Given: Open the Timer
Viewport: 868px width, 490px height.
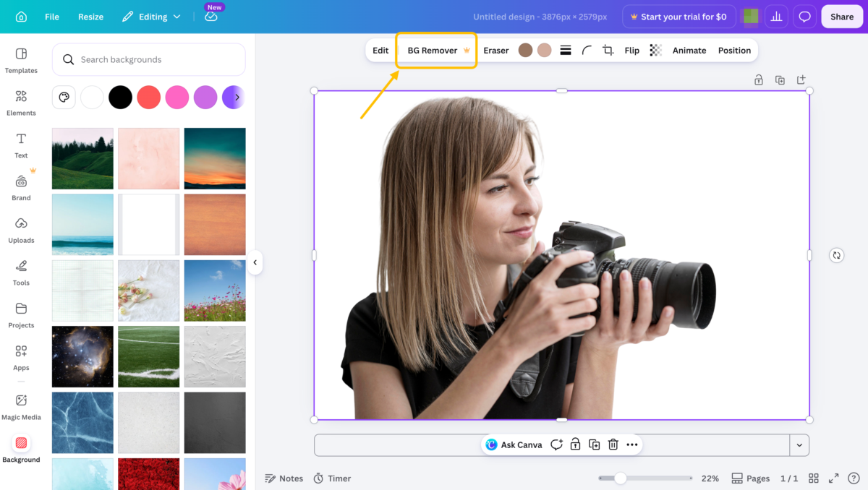Looking at the screenshot, I should 332,478.
